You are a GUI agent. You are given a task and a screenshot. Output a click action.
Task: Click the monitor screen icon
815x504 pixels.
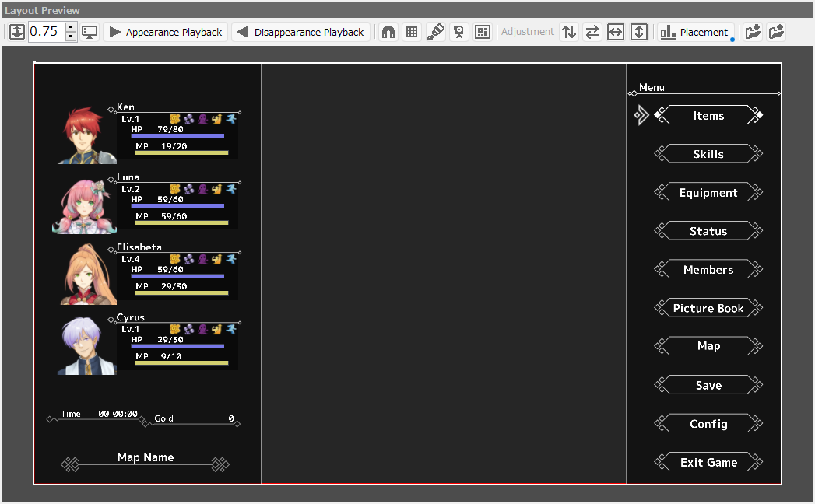[90, 32]
